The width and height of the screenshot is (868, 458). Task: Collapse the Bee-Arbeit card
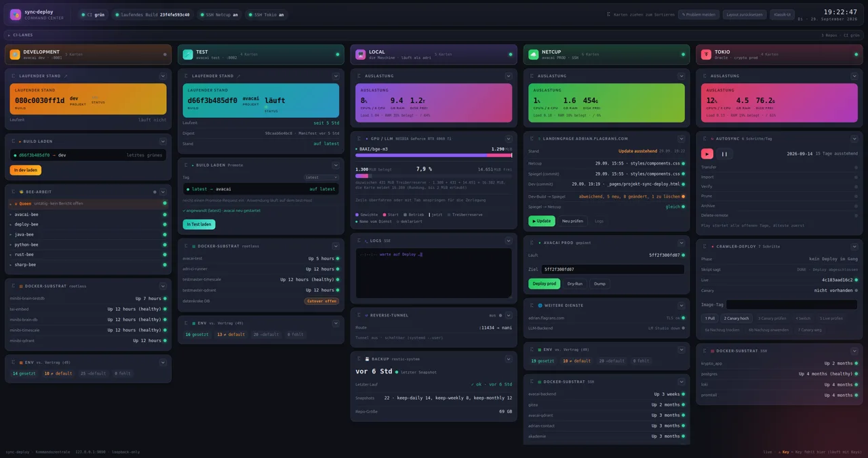pyautogui.click(x=163, y=192)
